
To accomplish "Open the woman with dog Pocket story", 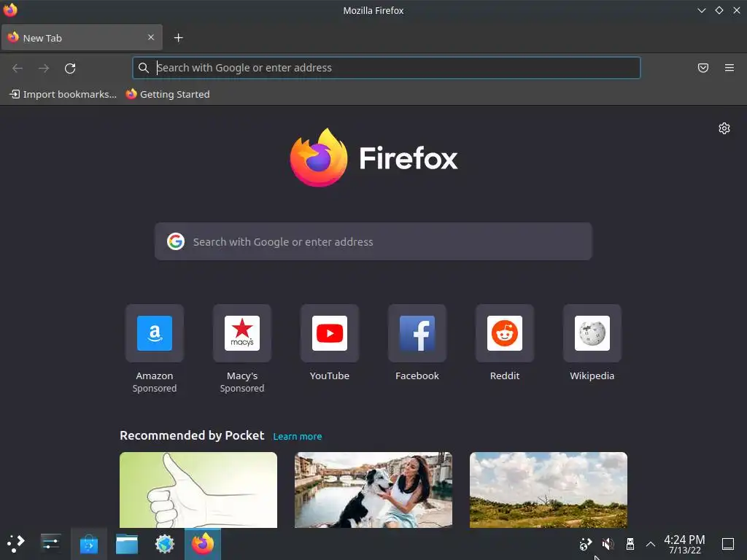I will (x=373, y=490).
